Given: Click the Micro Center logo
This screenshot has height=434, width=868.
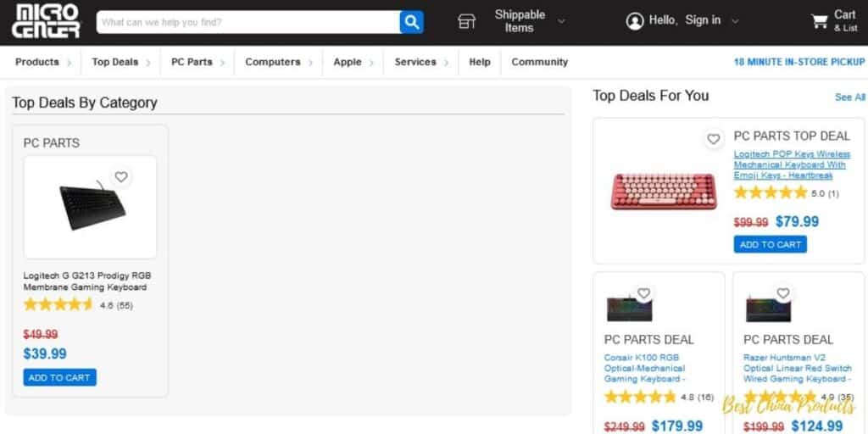Looking at the screenshot, I should [x=47, y=21].
